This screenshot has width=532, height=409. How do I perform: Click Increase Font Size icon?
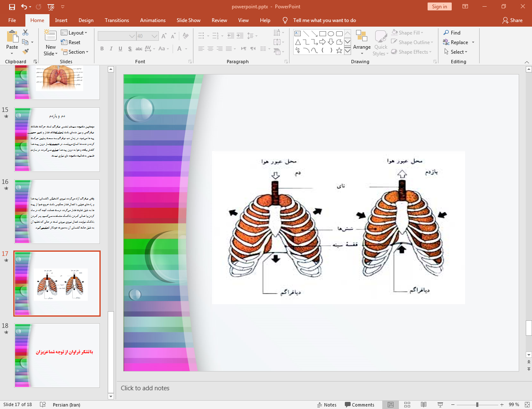coord(164,36)
